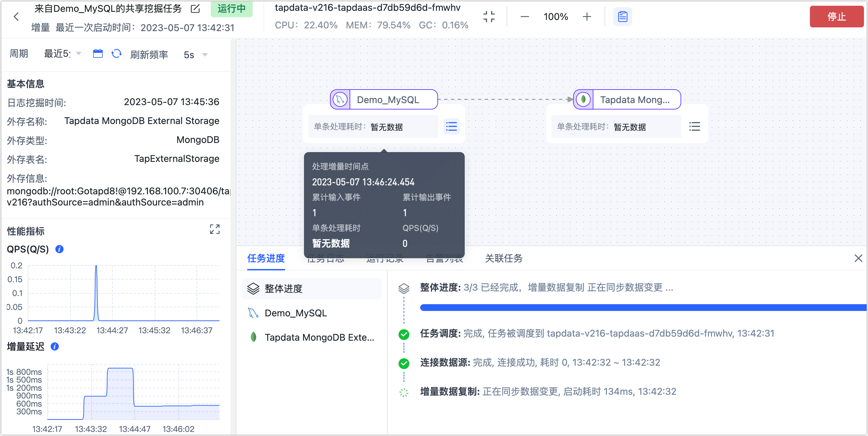Open the refresh frequency 5s dropdown

[x=195, y=55]
